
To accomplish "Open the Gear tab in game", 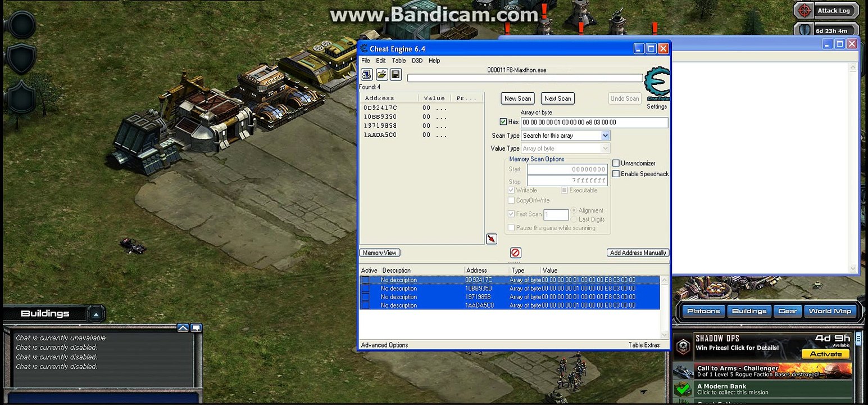I will [x=787, y=311].
